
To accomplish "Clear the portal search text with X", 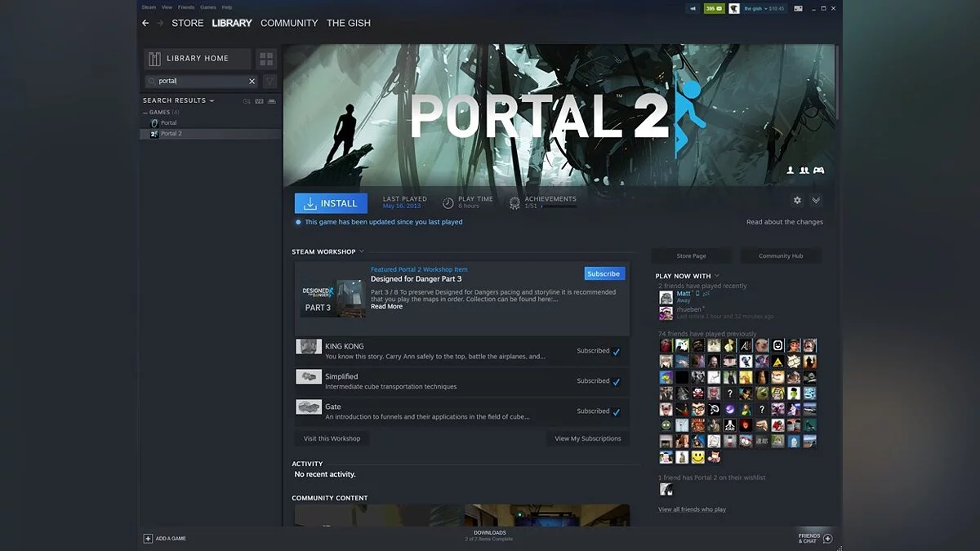I will (x=252, y=81).
